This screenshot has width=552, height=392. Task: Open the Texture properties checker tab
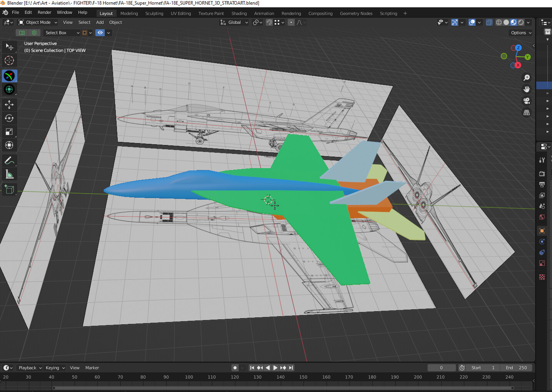(x=542, y=277)
